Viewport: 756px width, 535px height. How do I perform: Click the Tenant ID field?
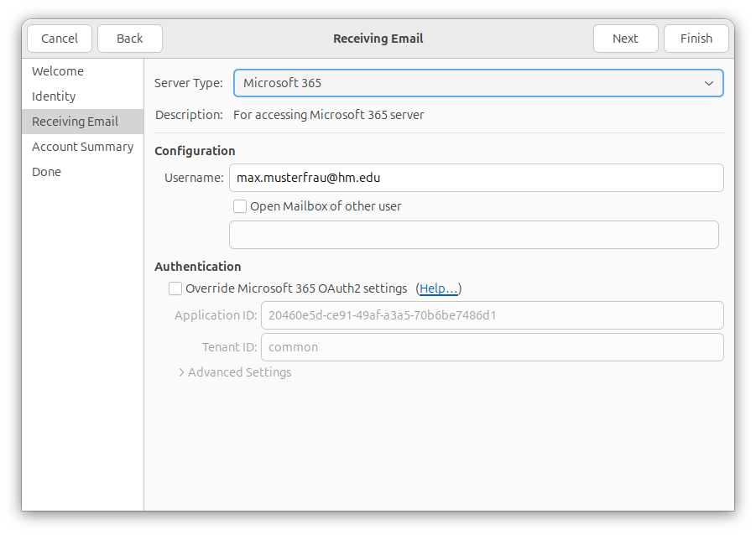[493, 347]
